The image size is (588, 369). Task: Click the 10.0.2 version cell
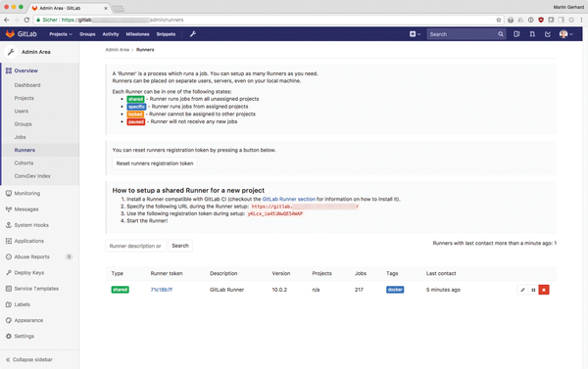coord(279,290)
